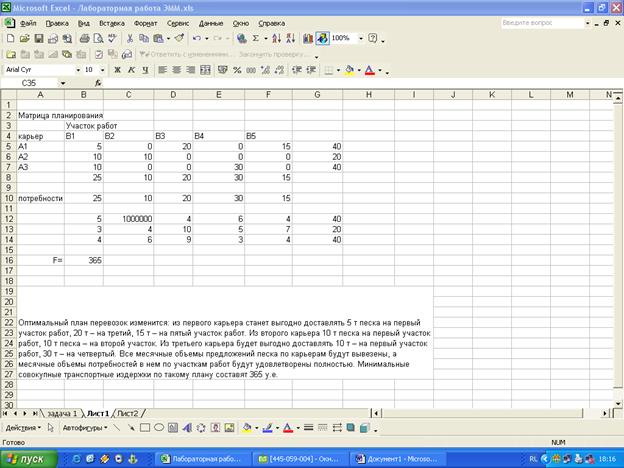Screen dimensions: 624x468
Task: Apply yellow fill color on formatting toolbar
Action: [349, 70]
